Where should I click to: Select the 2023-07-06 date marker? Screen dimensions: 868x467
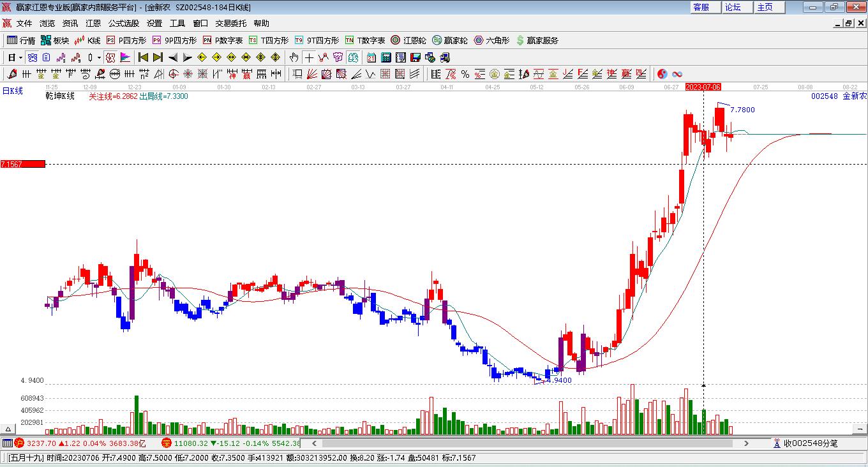(703, 87)
